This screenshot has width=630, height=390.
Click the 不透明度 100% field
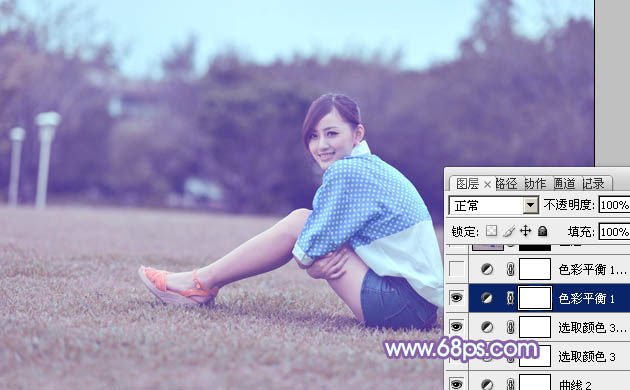coord(614,205)
